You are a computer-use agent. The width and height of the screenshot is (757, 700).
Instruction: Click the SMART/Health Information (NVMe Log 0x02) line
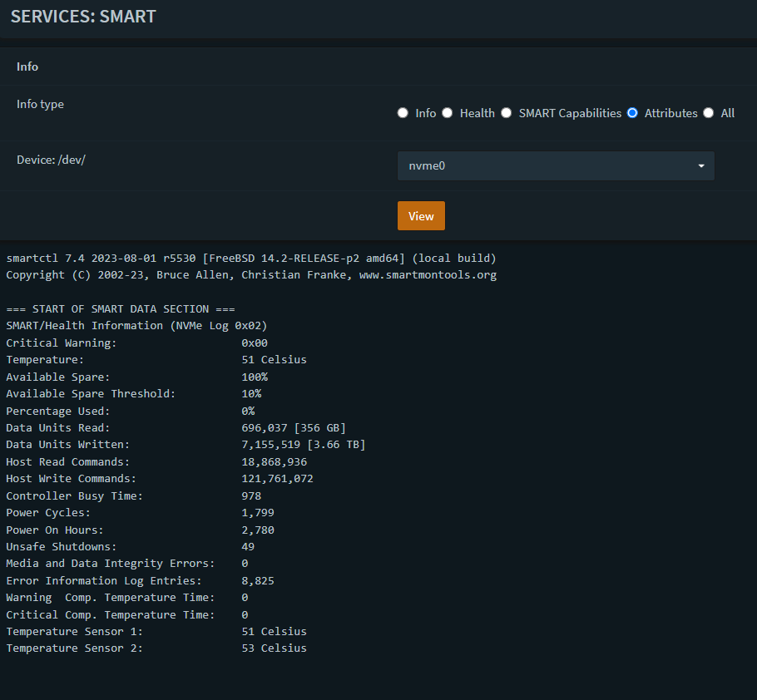tap(136, 326)
